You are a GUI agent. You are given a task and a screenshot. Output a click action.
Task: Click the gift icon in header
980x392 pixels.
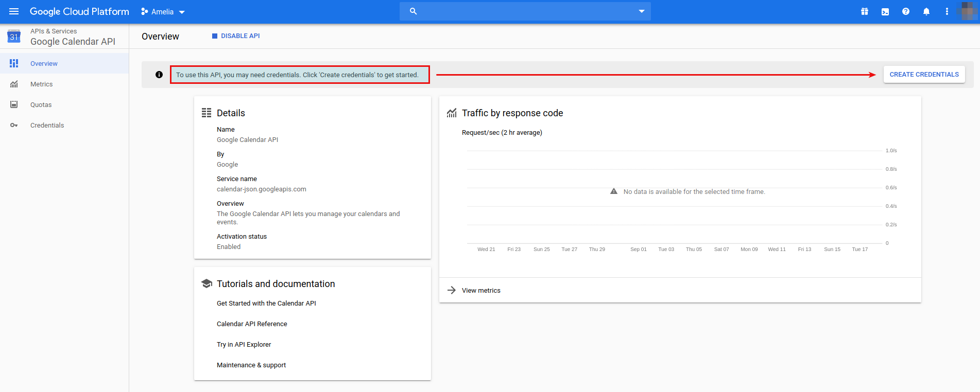[x=865, y=11]
